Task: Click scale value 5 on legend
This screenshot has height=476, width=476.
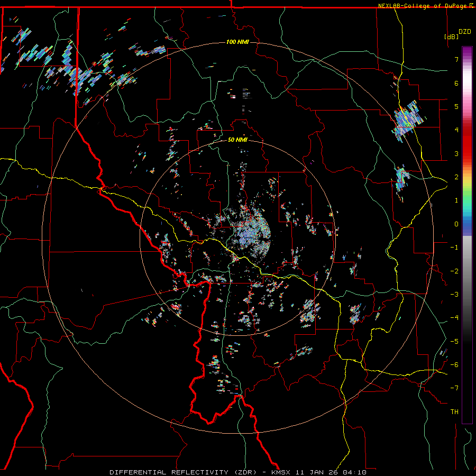Action: pos(456,106)
